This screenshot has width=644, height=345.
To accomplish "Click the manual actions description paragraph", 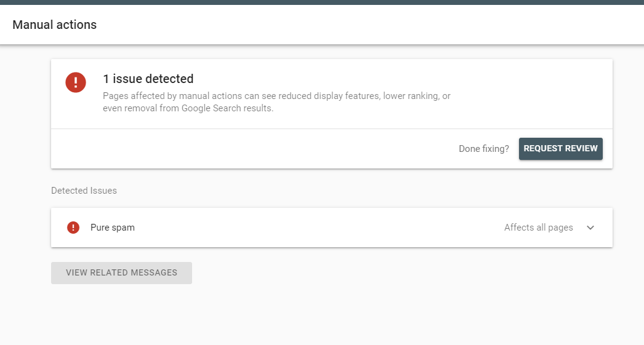I will pyautogui.click(x=276, y=102).
